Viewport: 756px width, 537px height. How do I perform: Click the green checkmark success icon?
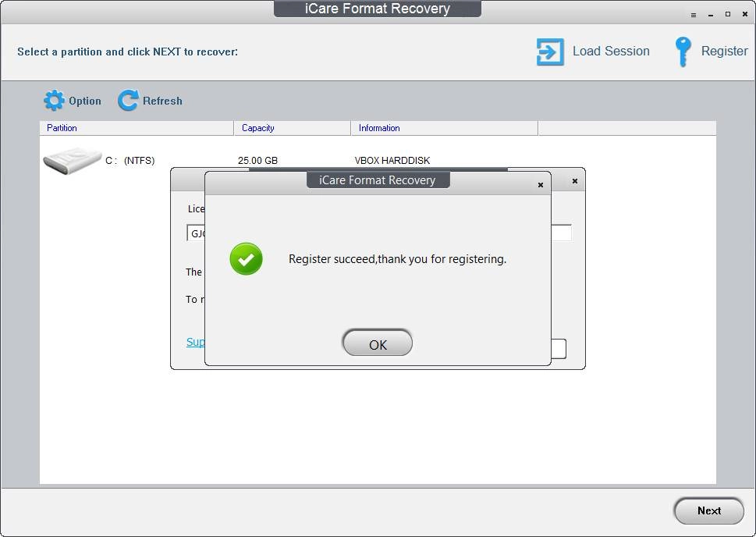tap(246, 259)
